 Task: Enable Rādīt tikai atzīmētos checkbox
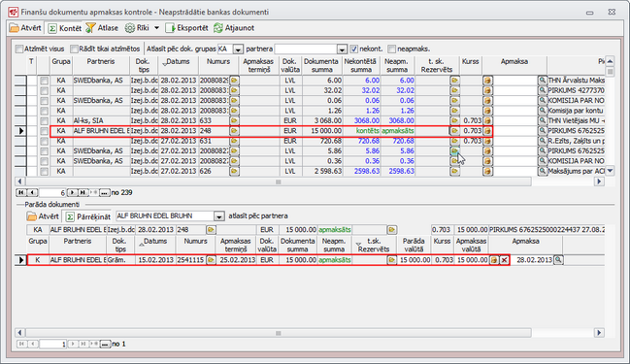click(x=74, y=49)
